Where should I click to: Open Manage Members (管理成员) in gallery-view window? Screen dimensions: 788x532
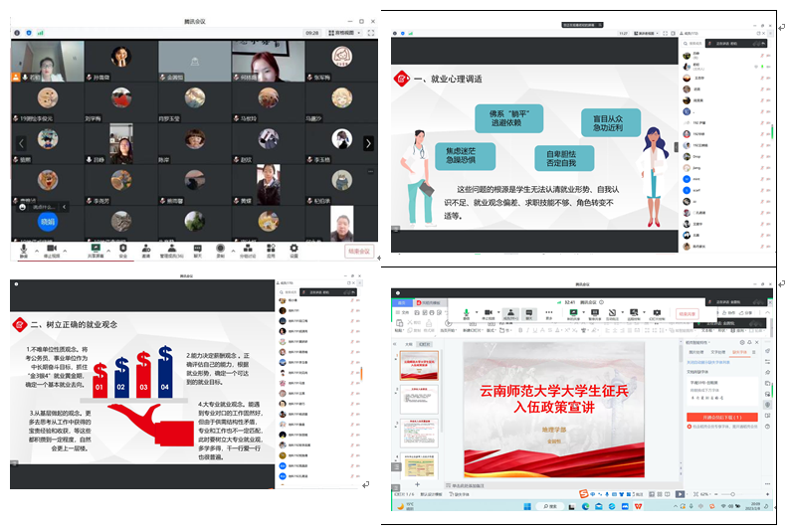coord(171,250)
